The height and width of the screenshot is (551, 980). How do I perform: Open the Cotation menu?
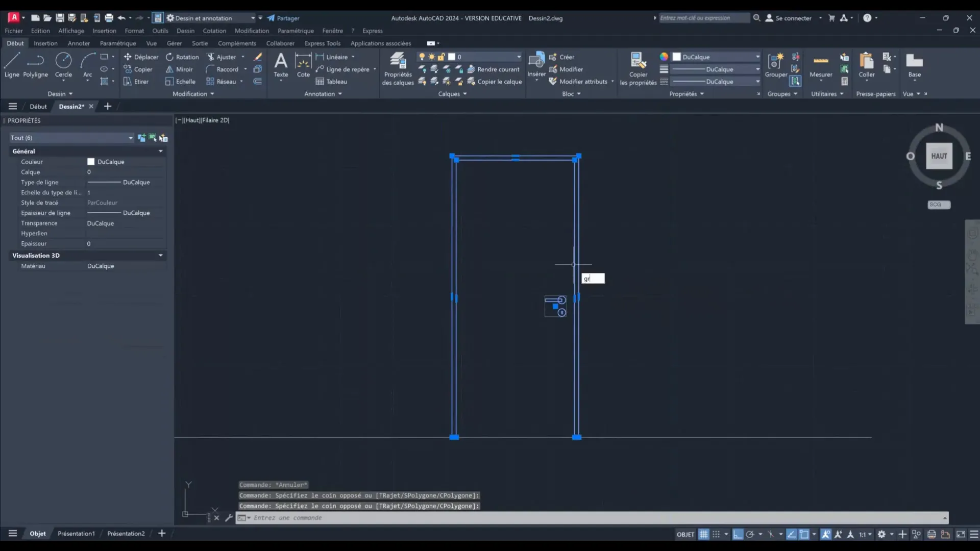[x=214, y=31]
